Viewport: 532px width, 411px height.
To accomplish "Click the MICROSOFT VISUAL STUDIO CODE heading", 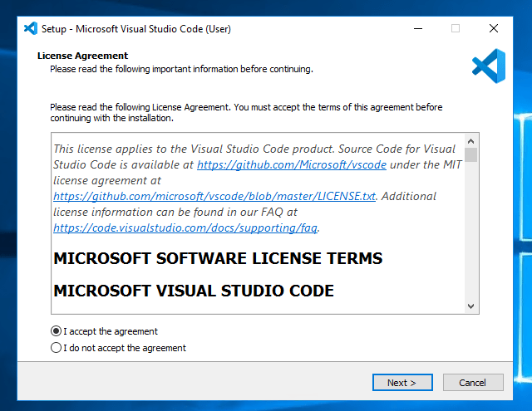I will 194,291.
